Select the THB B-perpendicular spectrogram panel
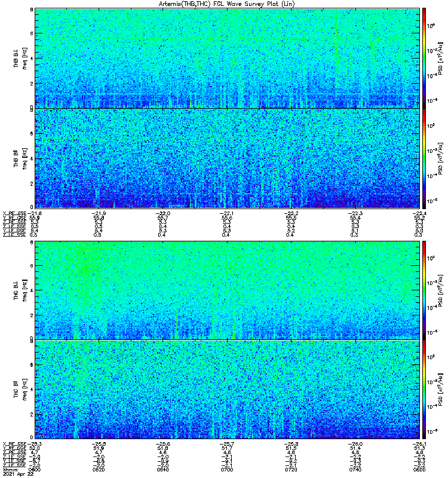 227,58
